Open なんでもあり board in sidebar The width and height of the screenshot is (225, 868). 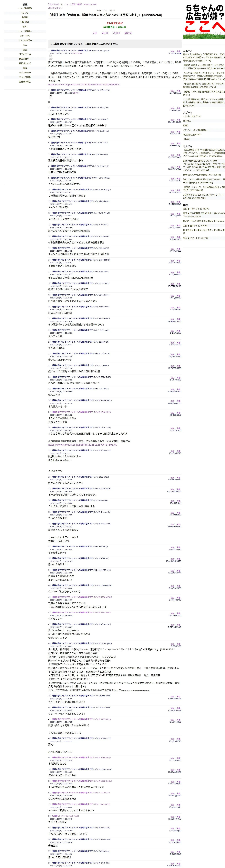click(25, 72)
